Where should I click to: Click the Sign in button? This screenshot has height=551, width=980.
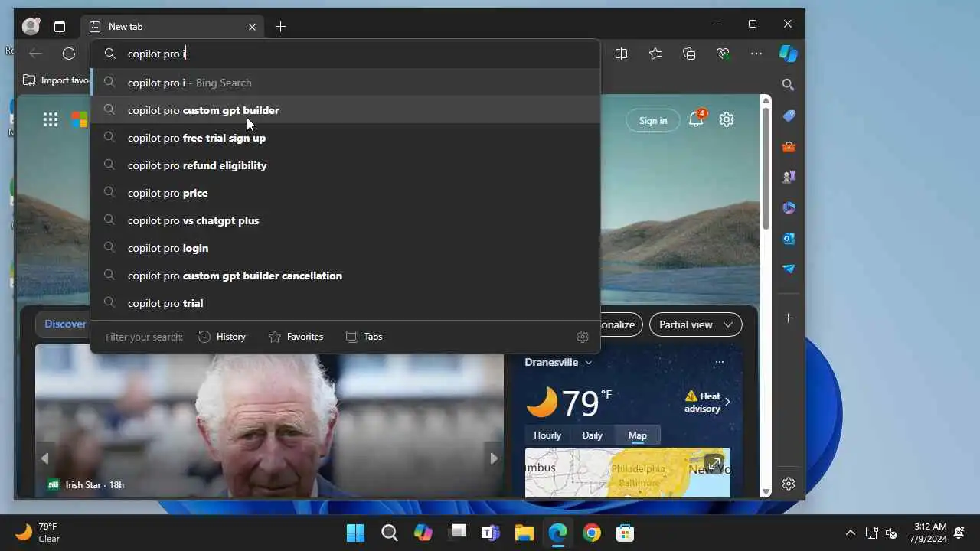pos(653,120)
